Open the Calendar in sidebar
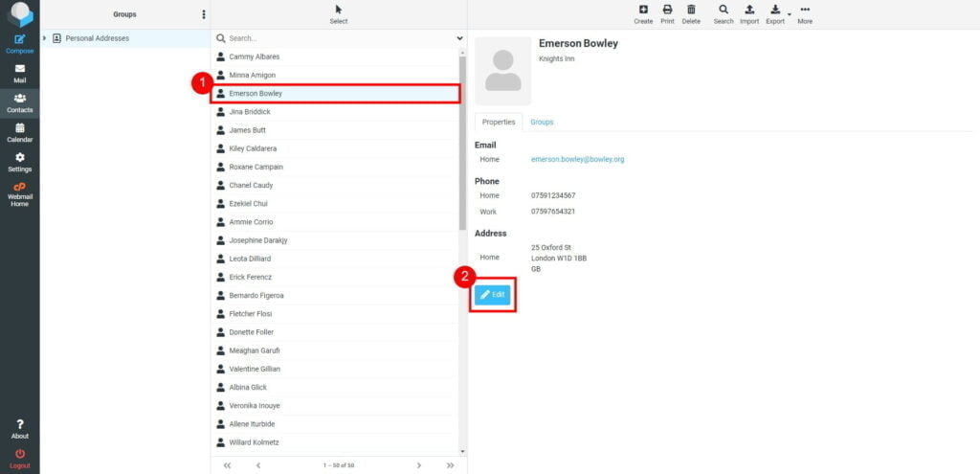 pyautogui.click(x=19, y=132)
